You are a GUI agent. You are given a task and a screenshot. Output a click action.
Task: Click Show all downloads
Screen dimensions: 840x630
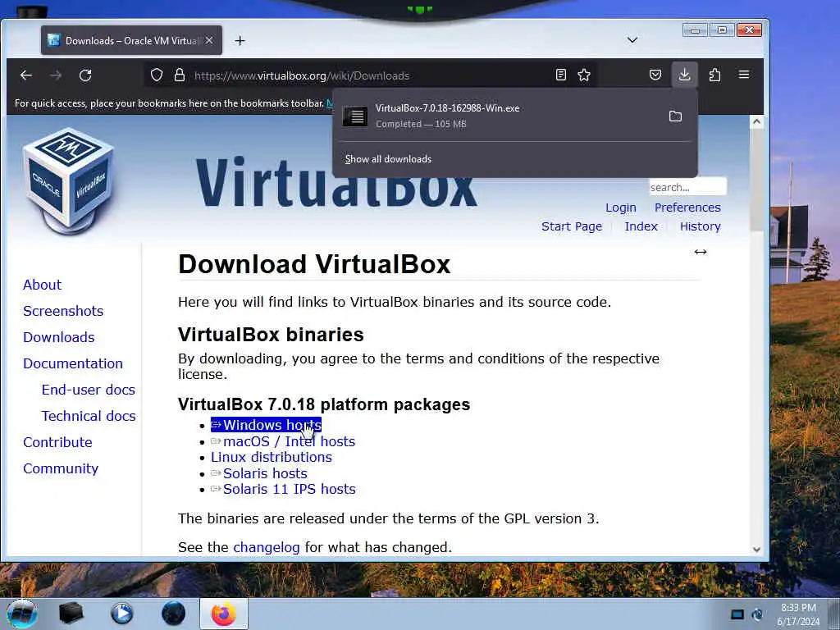tap(388, 159)
